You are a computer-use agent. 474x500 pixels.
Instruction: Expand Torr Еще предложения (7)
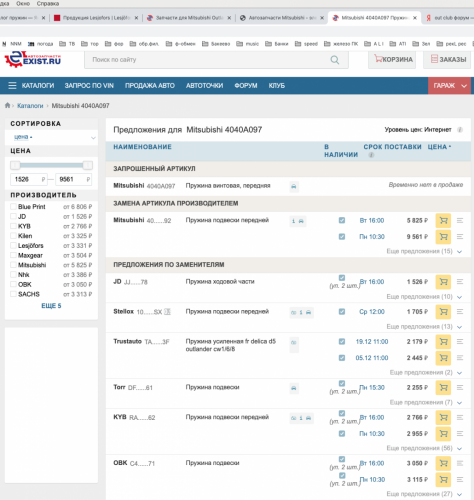(426, 402)
